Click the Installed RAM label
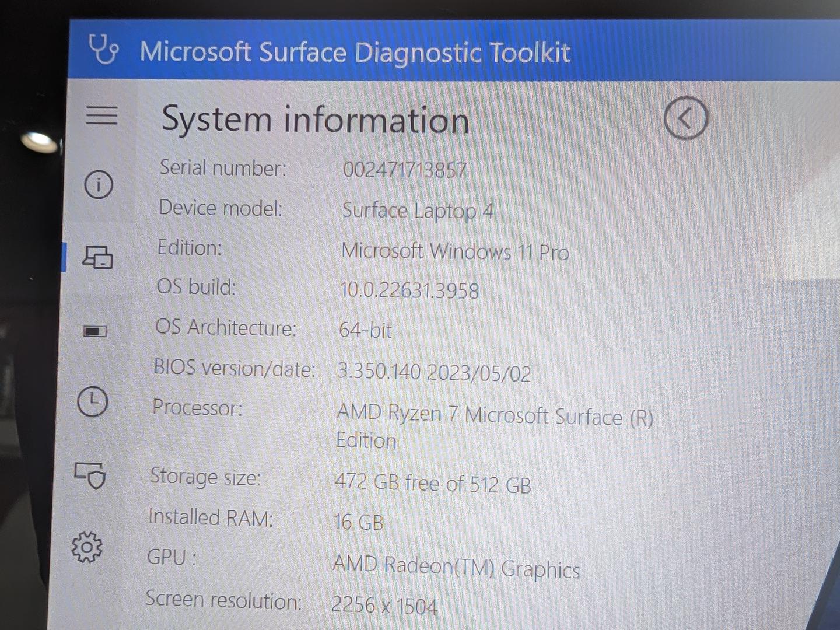This screenshot has height=630, width=840. coord(211,517)
